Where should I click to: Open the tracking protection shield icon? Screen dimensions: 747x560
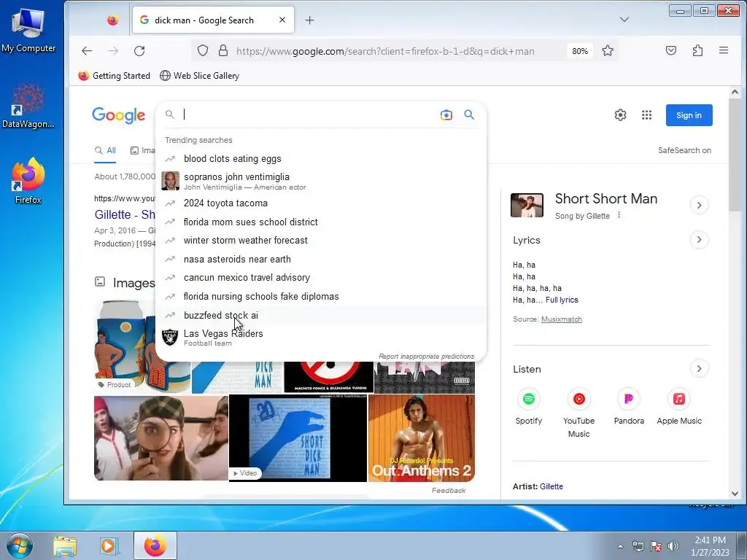click(x=203, y=50)
